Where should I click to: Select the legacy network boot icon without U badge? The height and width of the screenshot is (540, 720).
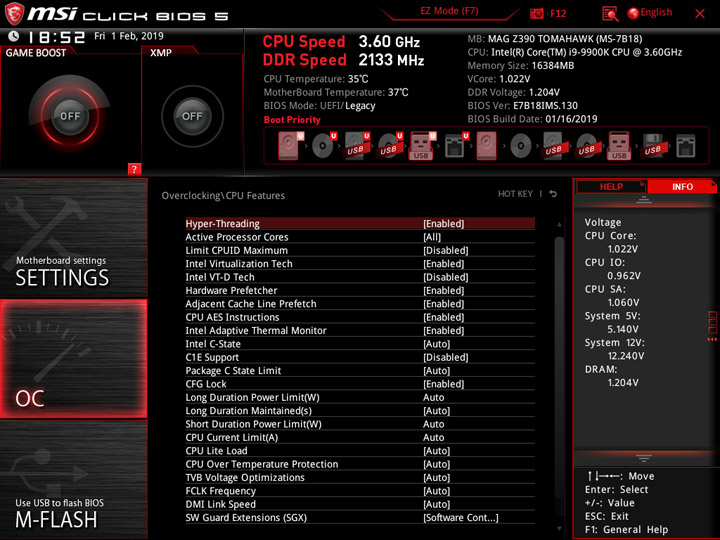(x=686, y=146)
